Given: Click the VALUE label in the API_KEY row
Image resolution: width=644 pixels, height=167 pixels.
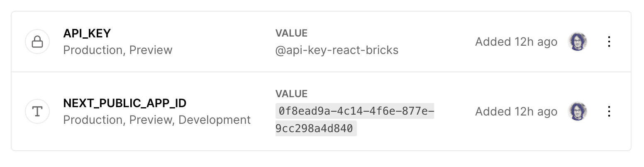Looking at the screenshot, I should click(x=291, y=33).
